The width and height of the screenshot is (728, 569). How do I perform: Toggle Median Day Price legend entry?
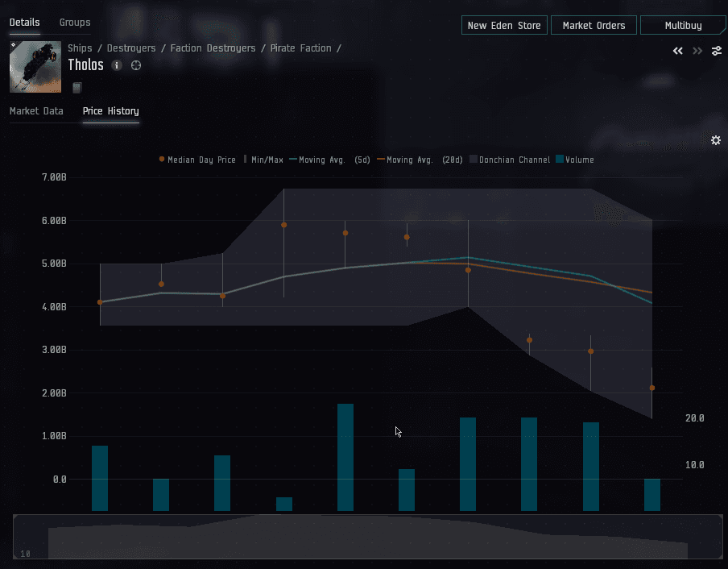coord(197,160)
